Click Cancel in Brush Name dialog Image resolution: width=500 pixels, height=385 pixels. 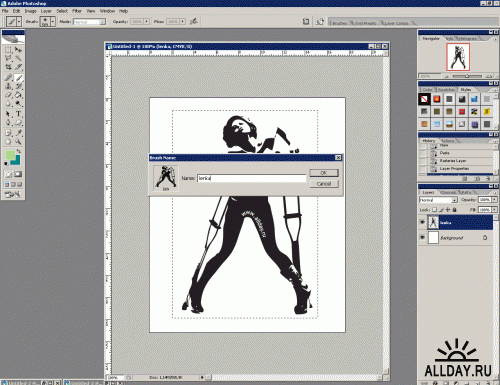[x=324, y=184]
